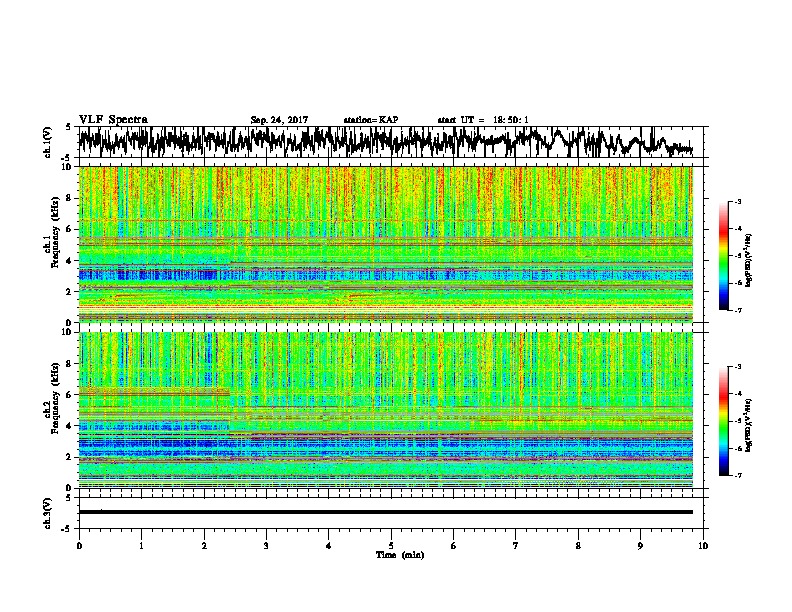Click the "-3" label on the ch.1 color bar
Screen dimensions: 792x612
point(738,202)
